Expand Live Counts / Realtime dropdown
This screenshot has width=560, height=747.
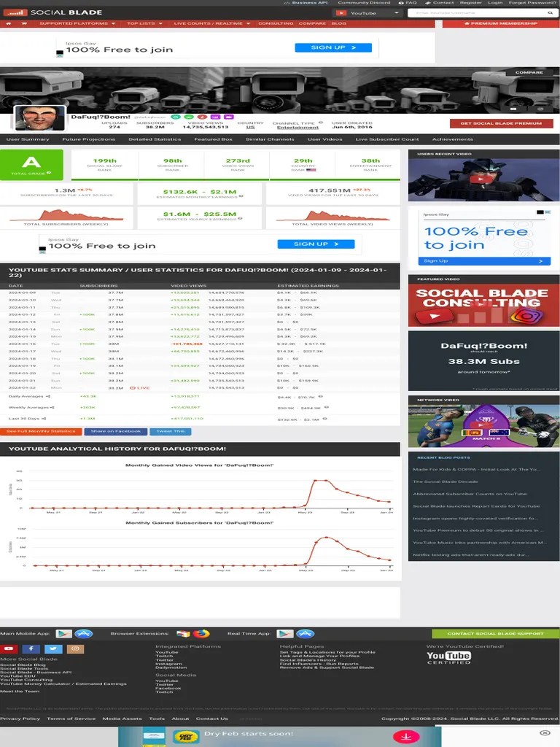coord(212,23)
